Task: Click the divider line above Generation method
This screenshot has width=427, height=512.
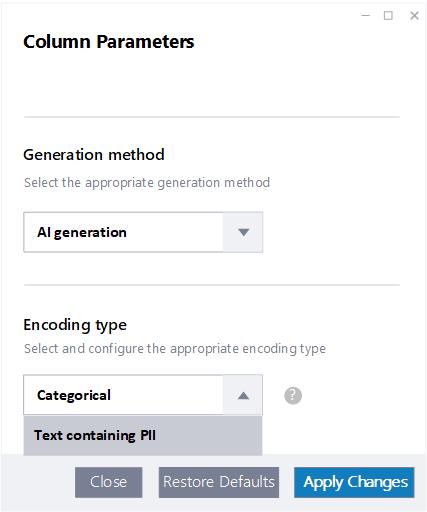Action: coord(212,117)
